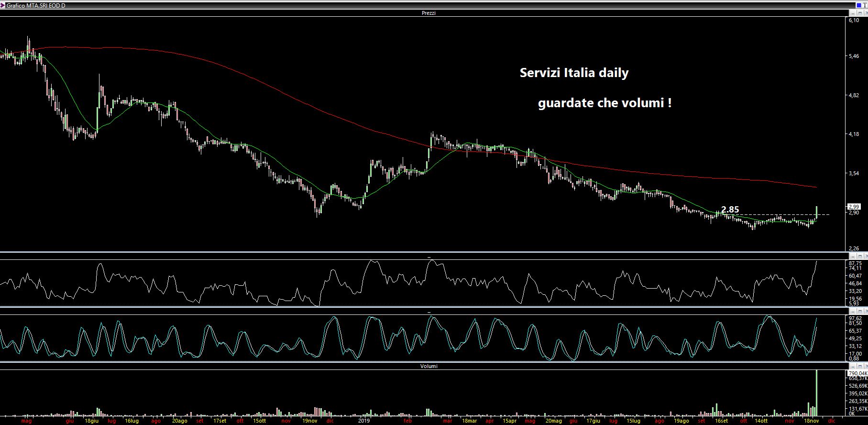868x425 pixels.
Task: Click the 'Volumi' panel header label
Action: tap(429, 366)
